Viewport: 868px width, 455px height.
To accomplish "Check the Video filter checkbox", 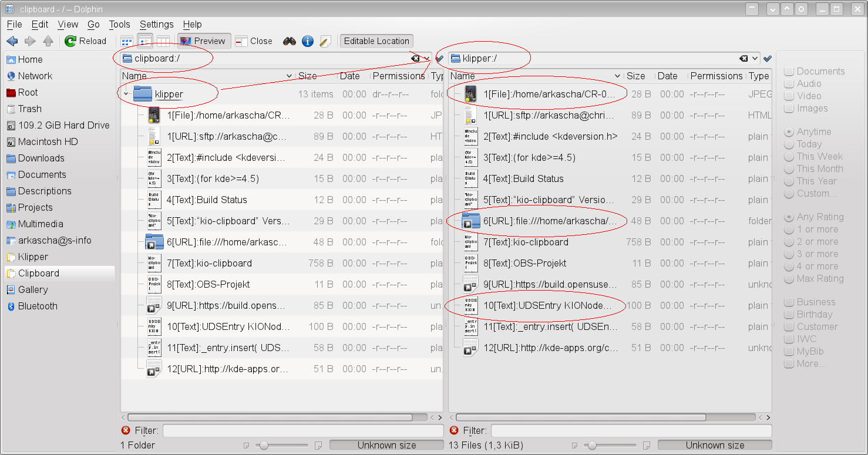I will [789, 96].
